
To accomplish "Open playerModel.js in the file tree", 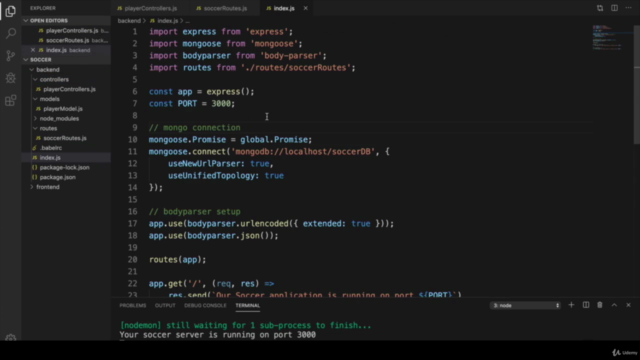I will click(63, 109).
